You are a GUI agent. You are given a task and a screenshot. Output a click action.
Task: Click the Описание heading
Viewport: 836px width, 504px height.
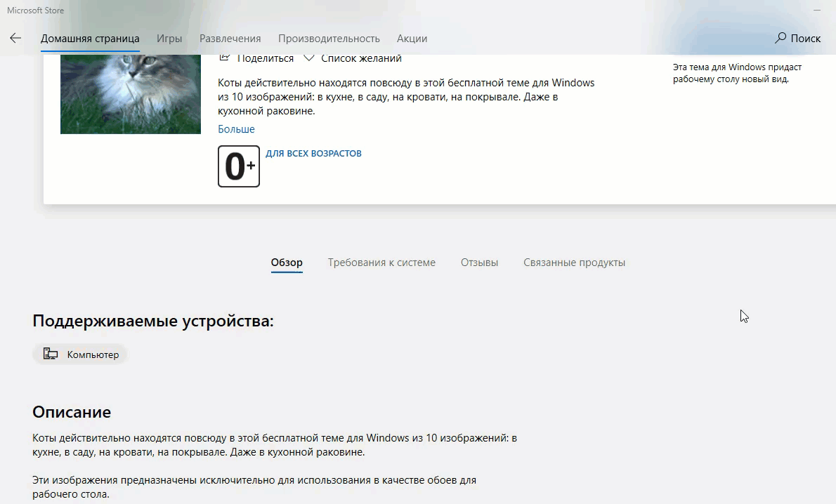coord(72,412)
